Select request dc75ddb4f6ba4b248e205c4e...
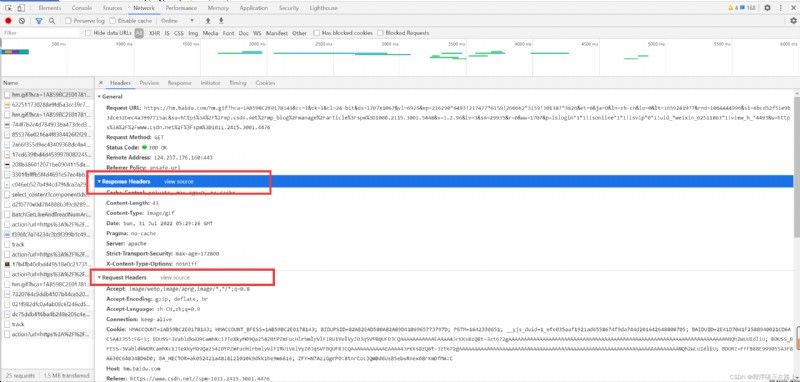This screenshot has width=800, height=382. pyautogui.click(x=47, y=314)
